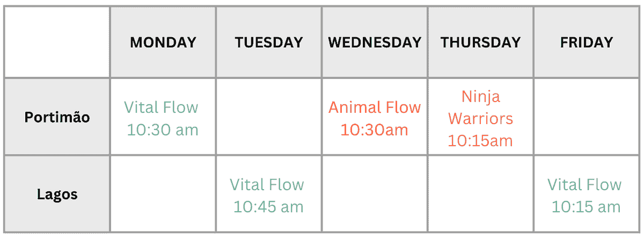Click the Lagos row header

(57, 194)
